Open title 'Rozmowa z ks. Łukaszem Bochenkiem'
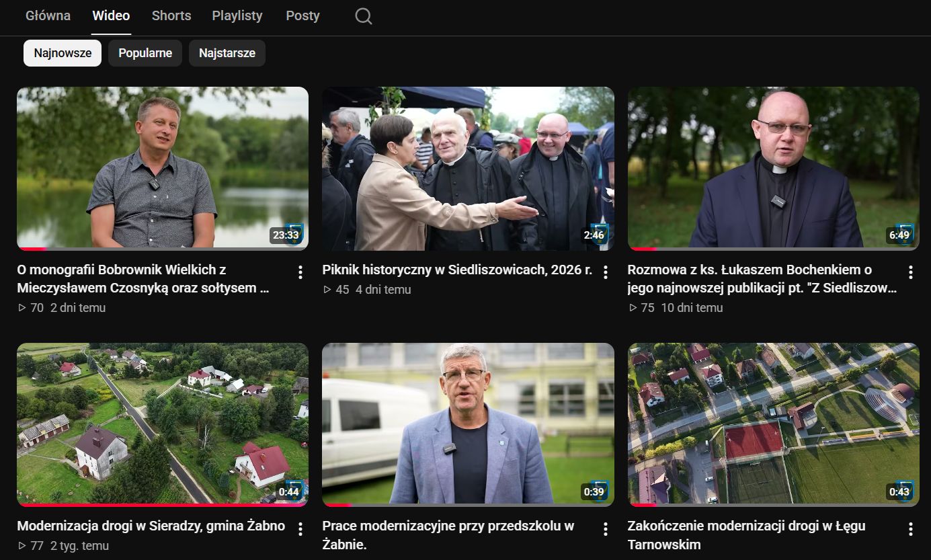Screen dimensions: 931x560 [x=762, y=279]
